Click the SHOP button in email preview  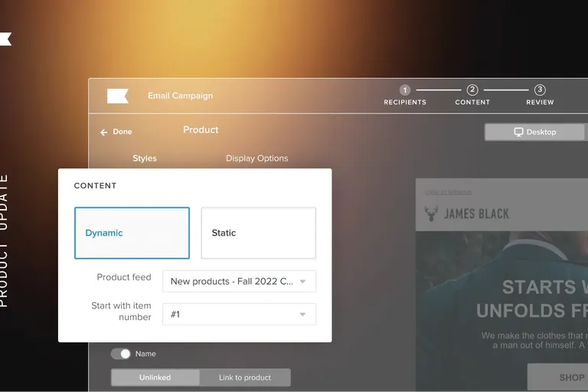pyautogui.click(x=557, y=377)
